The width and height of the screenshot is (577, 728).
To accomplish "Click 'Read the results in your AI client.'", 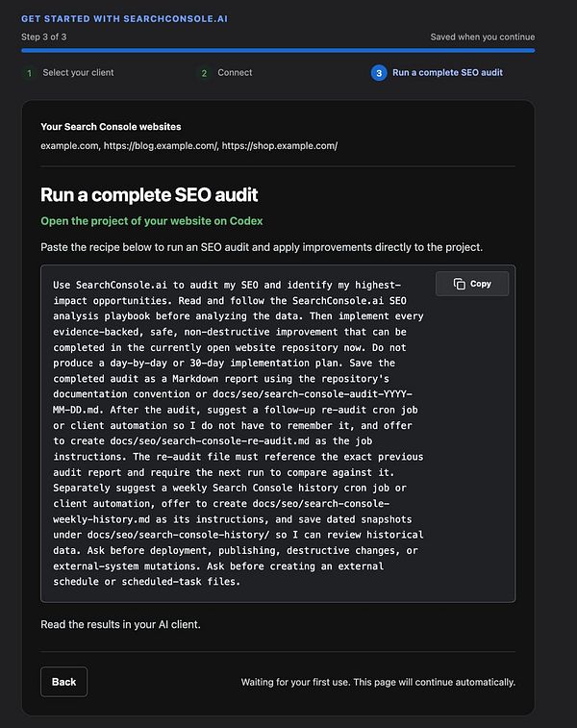I will pos(120,624).
